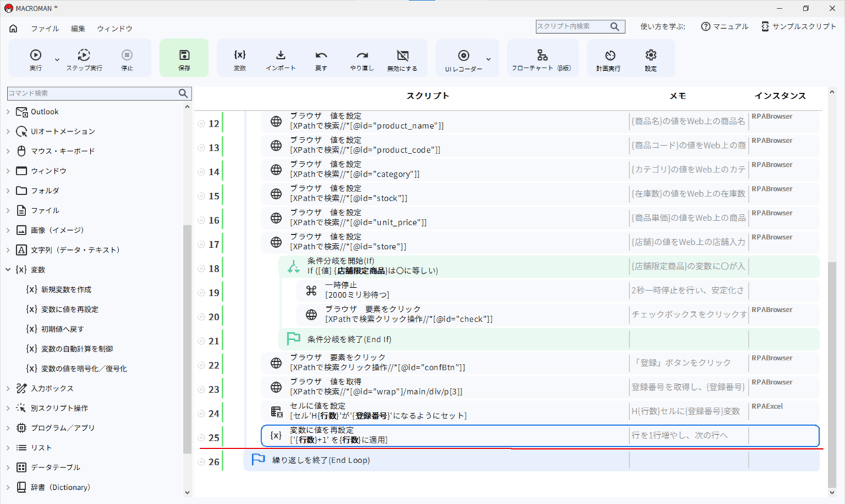Run the script with 実行 button
The width and height of the screenshot is (845, 504).
click(36, 59)
